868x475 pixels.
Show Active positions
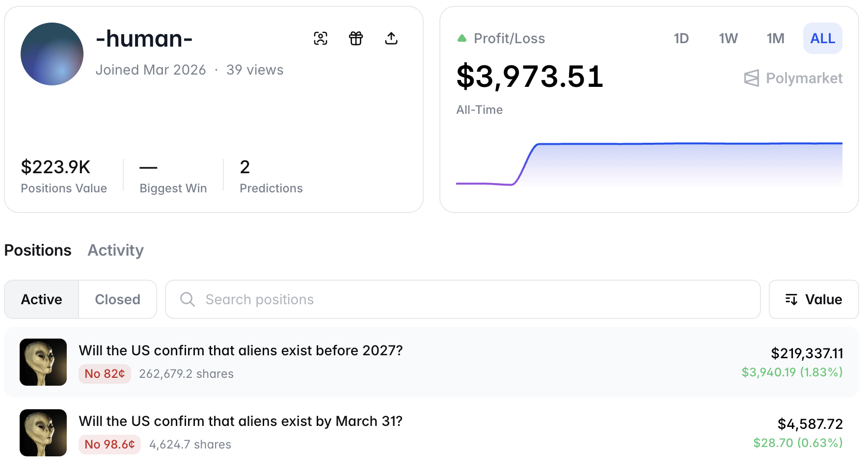42,299
